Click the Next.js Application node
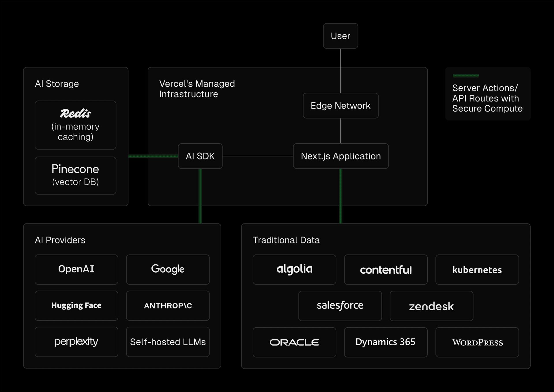Image resolution: width=554 pixels, height=392 pixels. (x=341, y=156)
